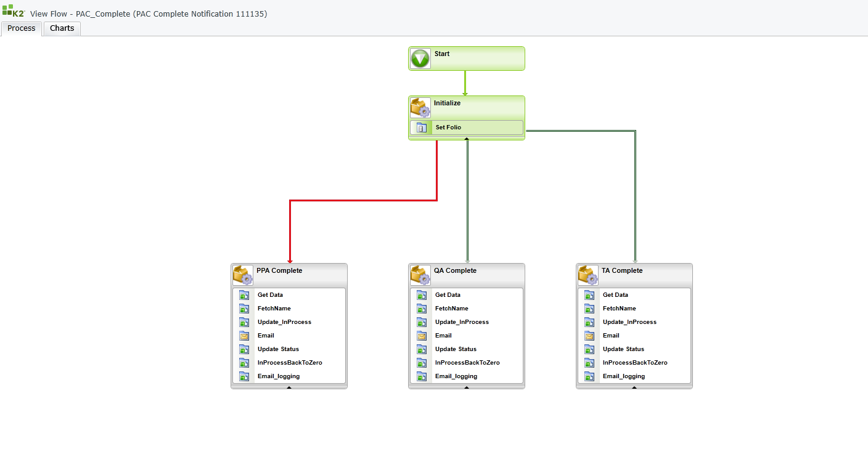Click InProcessBackToZero icon in PPA Complete
868x457 pixels.
click(244, 363)
